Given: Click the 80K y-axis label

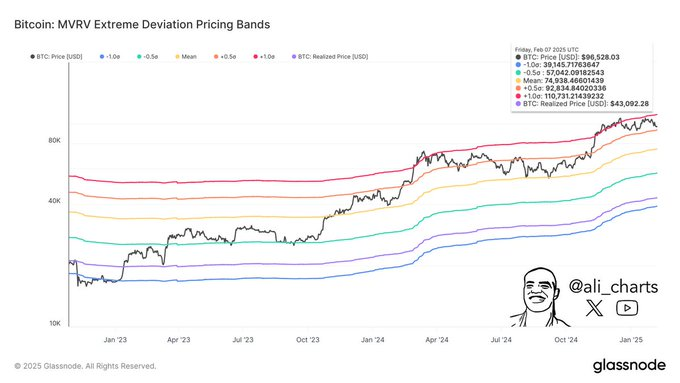Looking at the screenshot, I should click(55, 141).
